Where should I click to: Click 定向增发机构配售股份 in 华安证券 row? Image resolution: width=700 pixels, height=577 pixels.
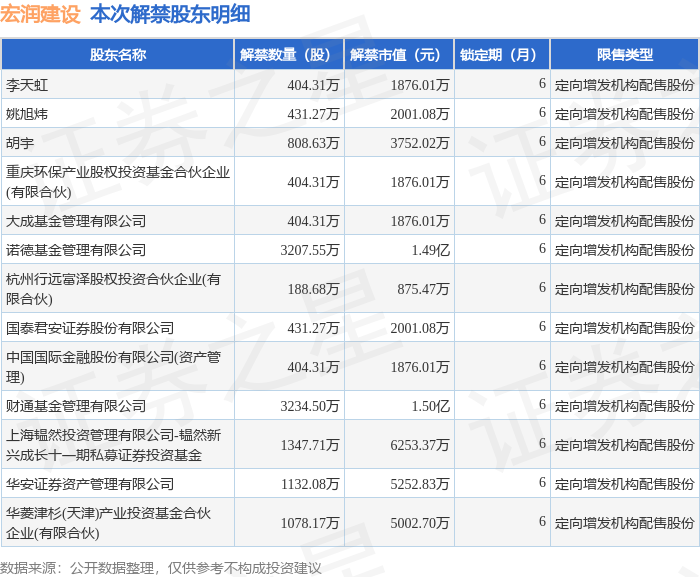pyautogui.click(x=624, y=484)
